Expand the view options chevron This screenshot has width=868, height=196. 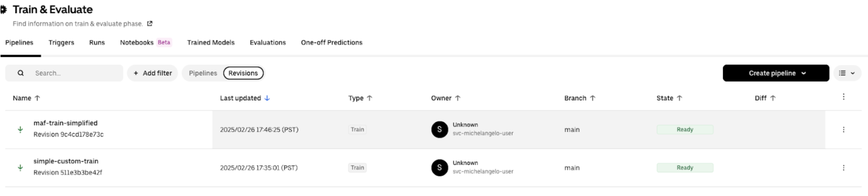[x=853, y=73]
